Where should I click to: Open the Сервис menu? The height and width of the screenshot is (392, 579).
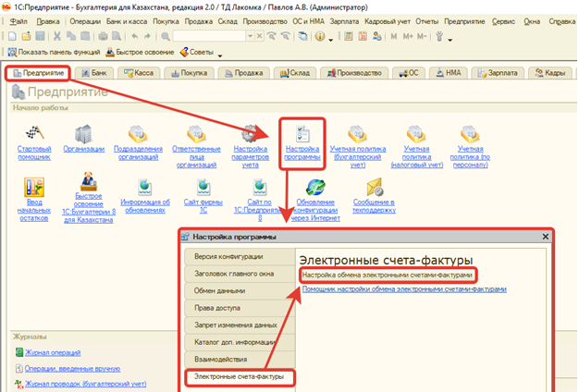pos(503,21)
